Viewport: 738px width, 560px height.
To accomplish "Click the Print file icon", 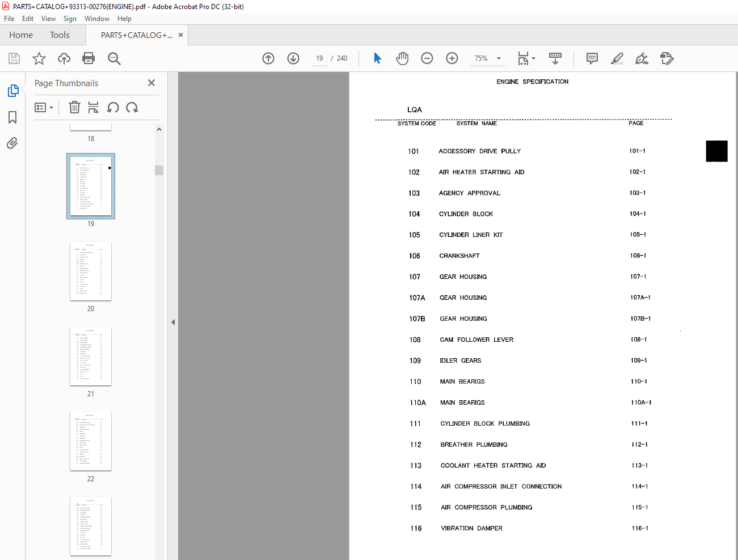I will [x=88, y=58].
